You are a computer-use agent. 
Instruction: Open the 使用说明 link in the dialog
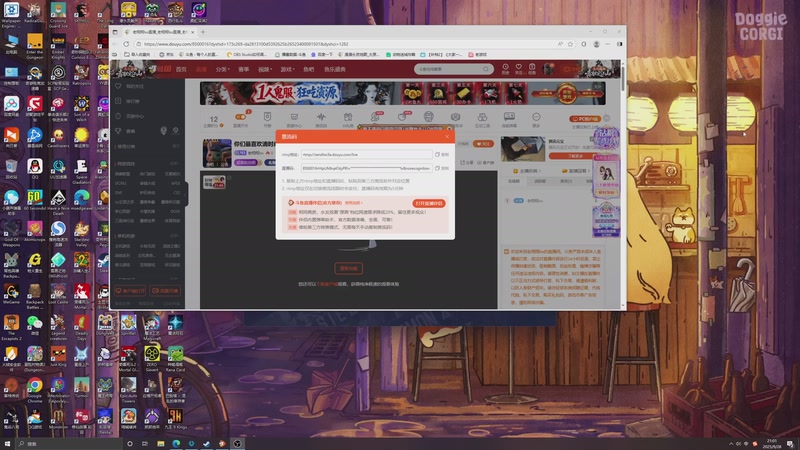pyautogui.click(x=353, y=203)
